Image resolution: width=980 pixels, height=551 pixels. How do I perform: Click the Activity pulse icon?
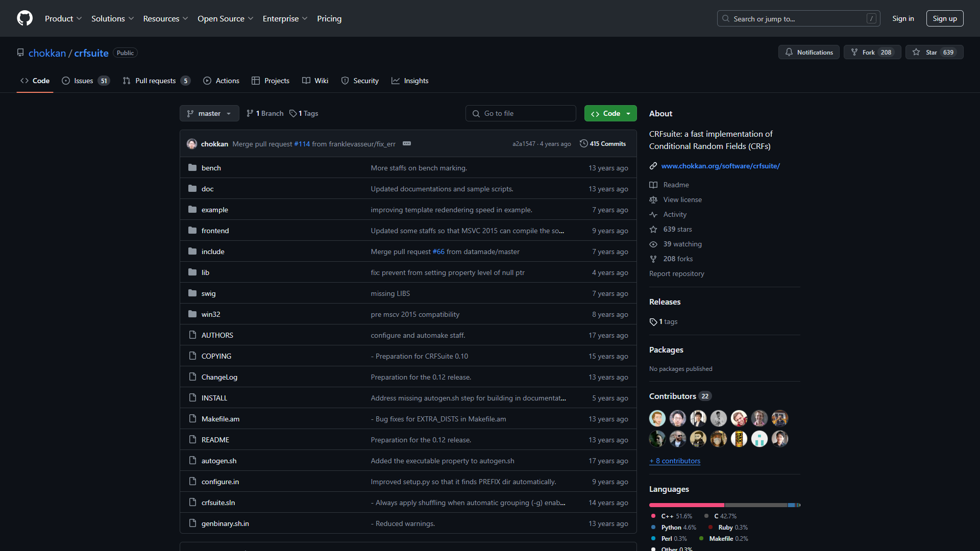(654, 214)
